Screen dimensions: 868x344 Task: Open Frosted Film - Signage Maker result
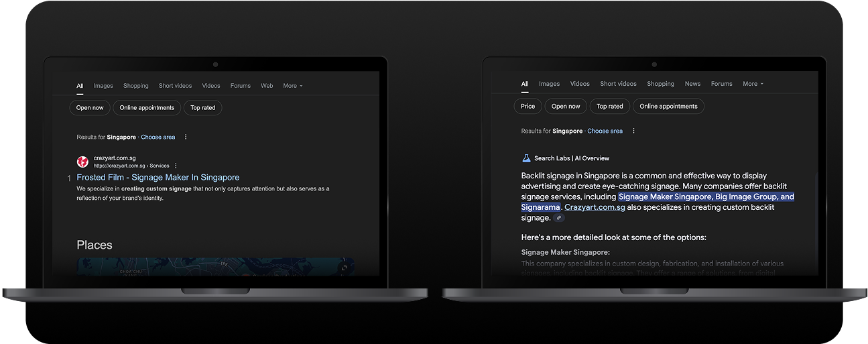(x=158, y=177)
